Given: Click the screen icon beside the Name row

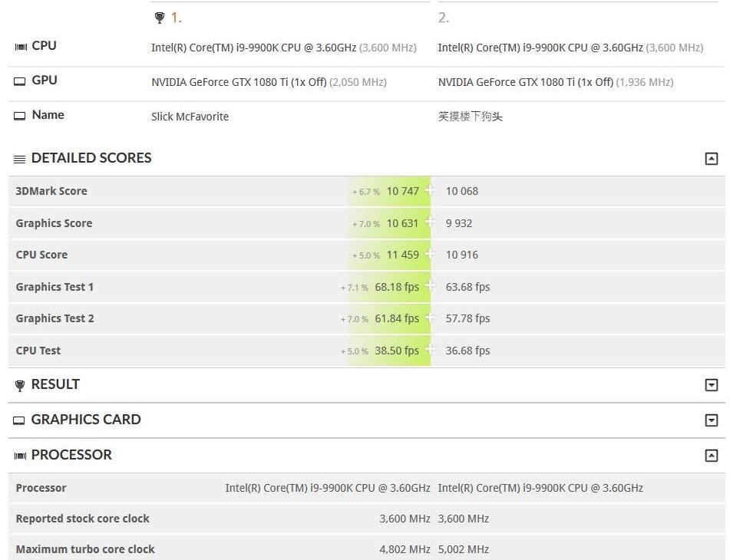Looking at the screenshot, I should (20, 115).
